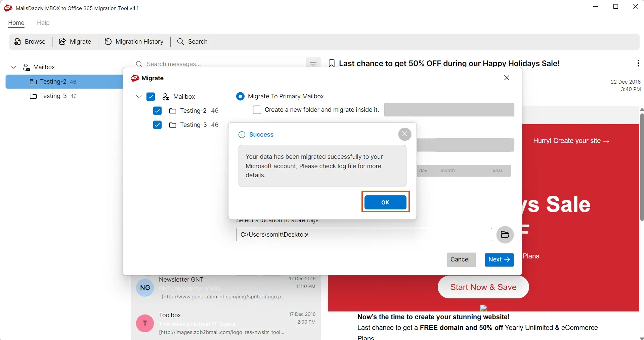Enable Create a new folder and migrate inside
Image resolution: width=644 pixels, height=340 pixels.
pos(257,110)
